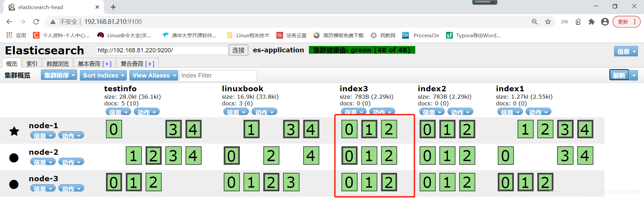The width and height of the screenshot is (644, 198).
Task: Bookmark this page with star icon
Action: click(x=548, y=22)
